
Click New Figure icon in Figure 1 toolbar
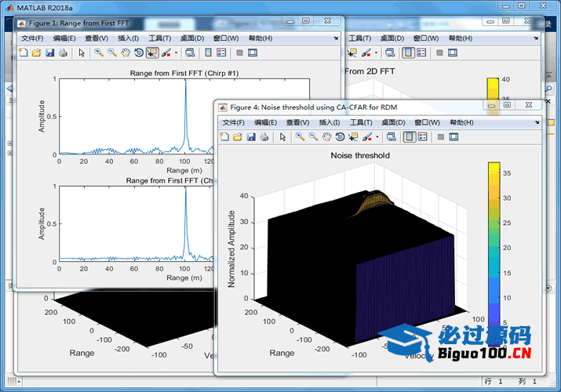pyautogui.click(x=24, y=53)
